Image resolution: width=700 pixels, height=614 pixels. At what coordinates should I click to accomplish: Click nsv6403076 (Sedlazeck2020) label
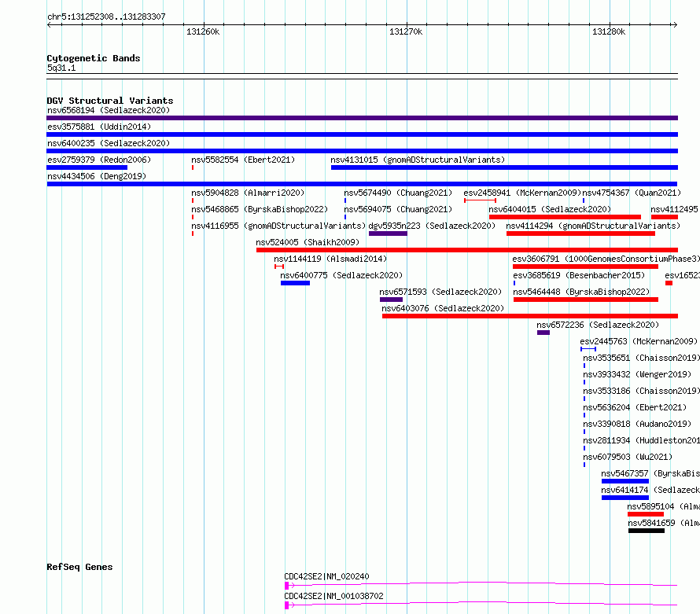[443, 308]
